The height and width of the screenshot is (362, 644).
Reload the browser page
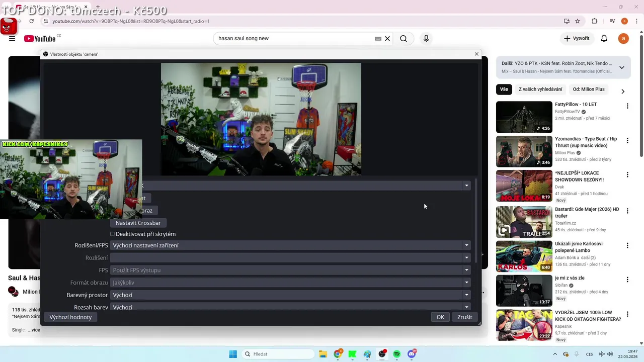[32, 21]
